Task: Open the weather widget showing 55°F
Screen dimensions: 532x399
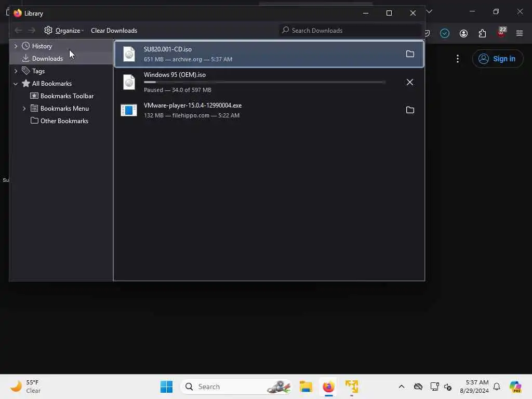Action: 26,387
